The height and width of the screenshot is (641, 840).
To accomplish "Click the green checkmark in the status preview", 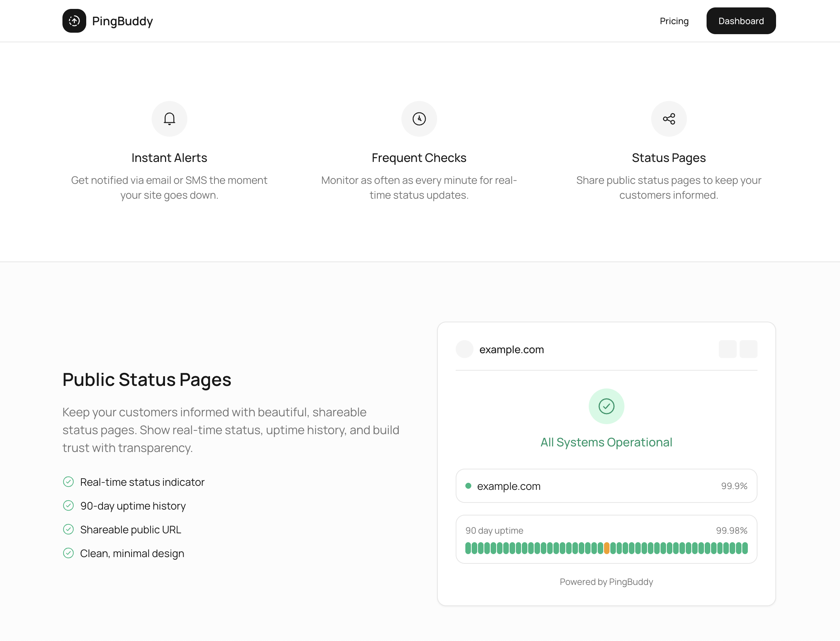I will [x=606, y=406].
